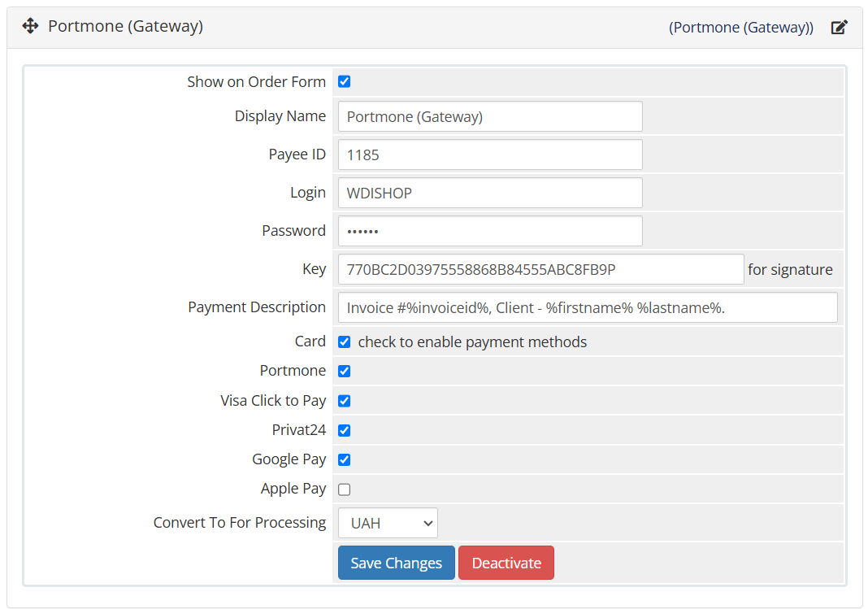Click the edit pencil icon in the header
This screenshot has height=609, width=868.
click(x=840, y=27)
